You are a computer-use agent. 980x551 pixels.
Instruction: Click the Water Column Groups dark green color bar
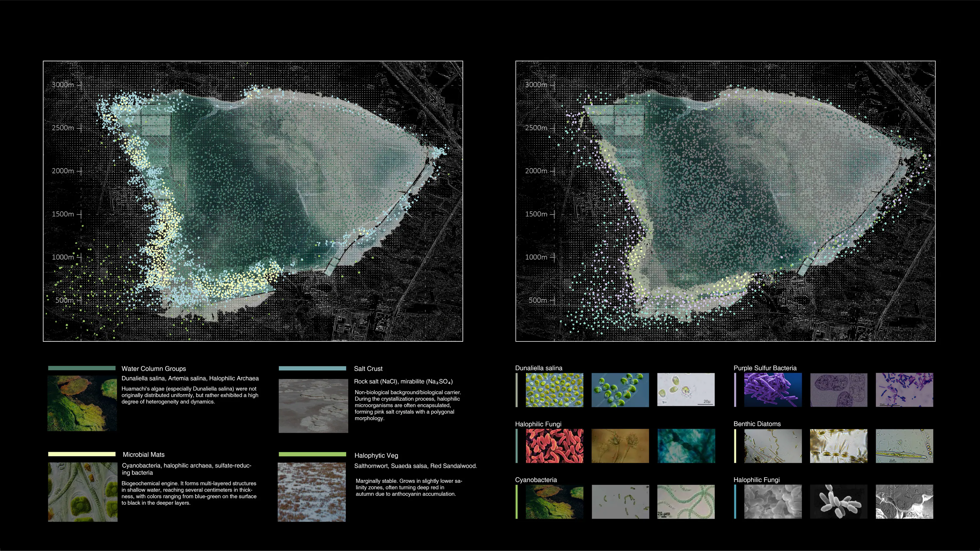82,368
